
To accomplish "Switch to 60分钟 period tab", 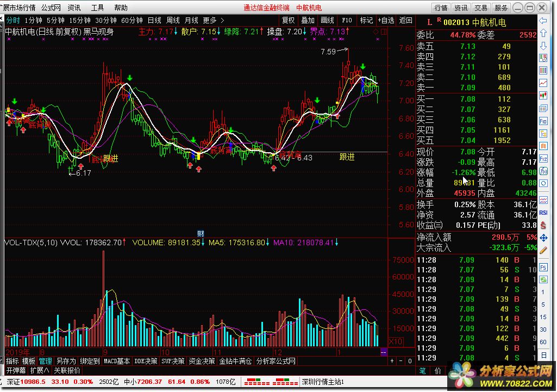I will tap(132, 20).
